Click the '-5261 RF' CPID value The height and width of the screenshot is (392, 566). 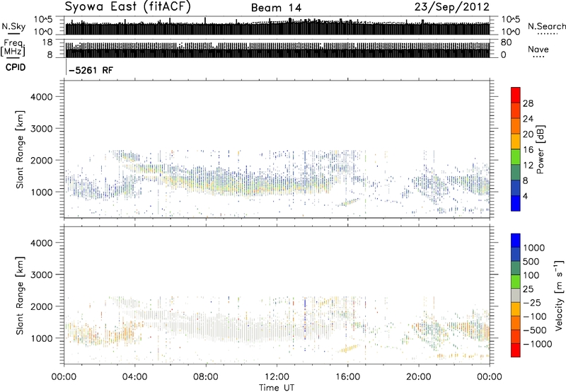(x=91, y=70)
